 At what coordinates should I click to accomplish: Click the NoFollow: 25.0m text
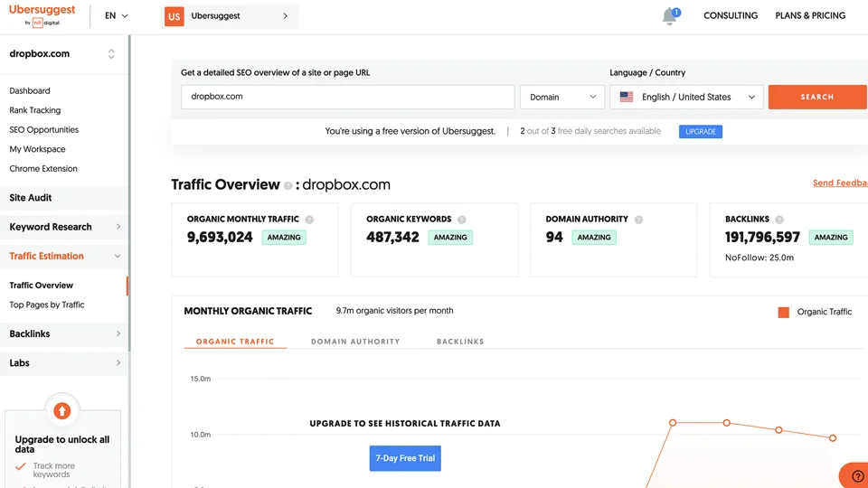coord(759,258)
